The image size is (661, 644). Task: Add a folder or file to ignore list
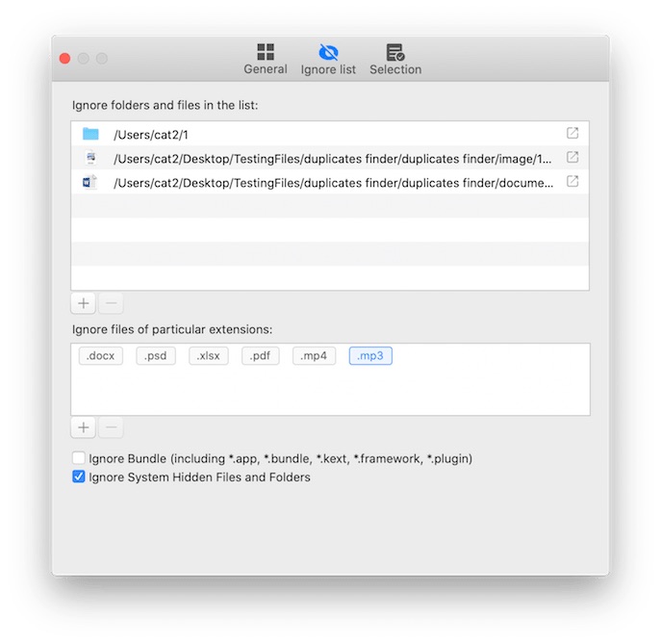(84, 303)
